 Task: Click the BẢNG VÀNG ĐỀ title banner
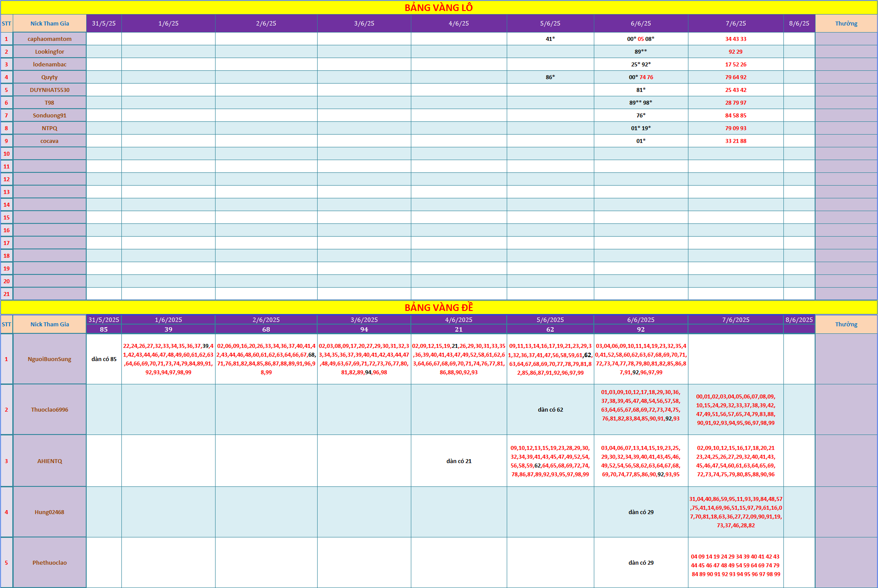439,307
